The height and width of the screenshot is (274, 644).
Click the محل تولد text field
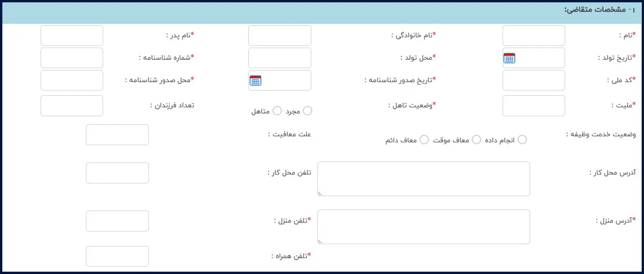coord(280,58)
